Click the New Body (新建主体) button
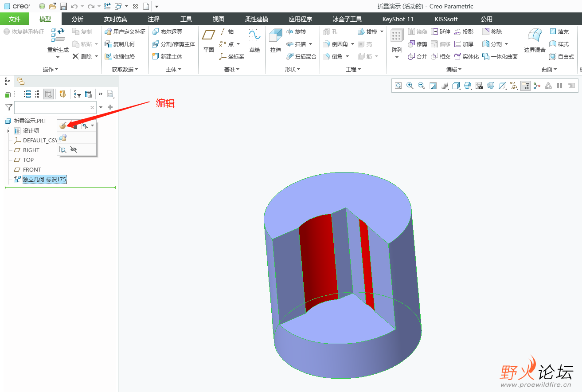Image resolution: width=582 pixels, height=392 pixels. [x=167, y=57]
